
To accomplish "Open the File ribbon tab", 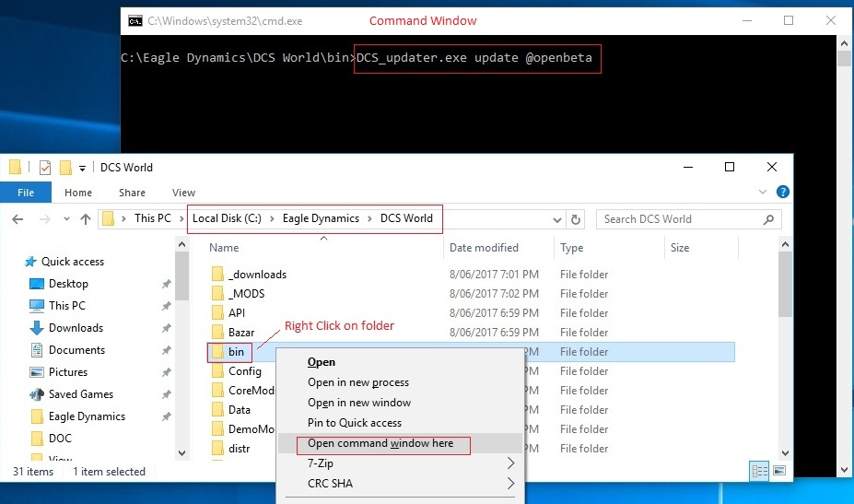I will coord(26,193).
